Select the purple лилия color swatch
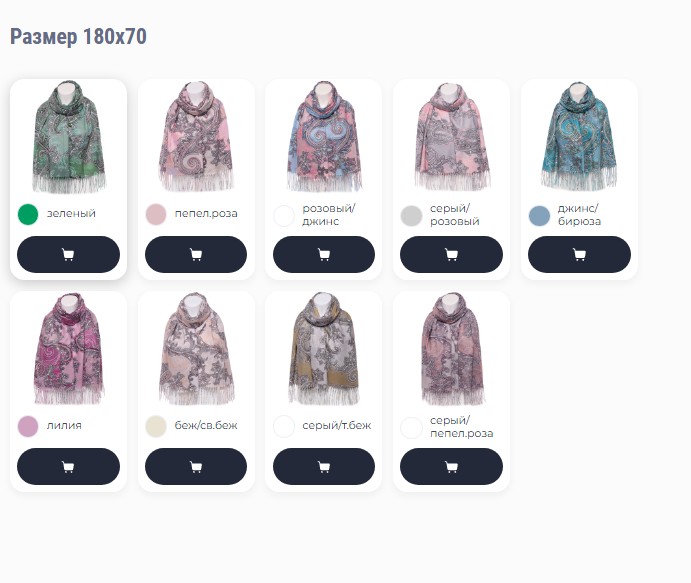691x583 pixels. point(28,426)
